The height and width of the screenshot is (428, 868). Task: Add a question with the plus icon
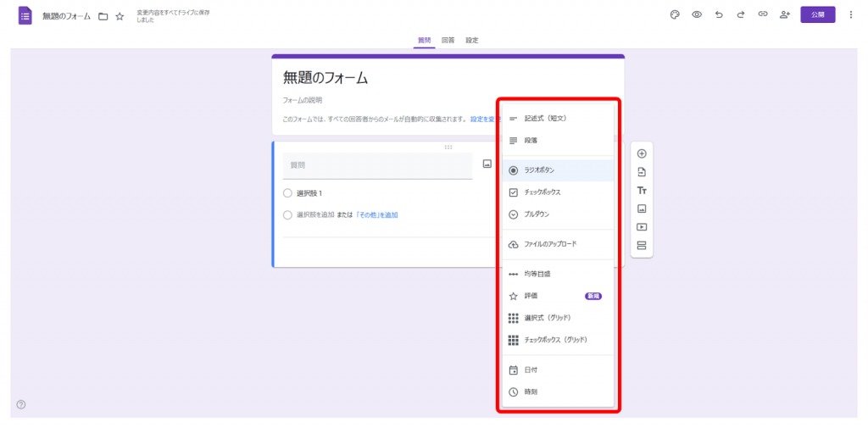coord(642,153)
